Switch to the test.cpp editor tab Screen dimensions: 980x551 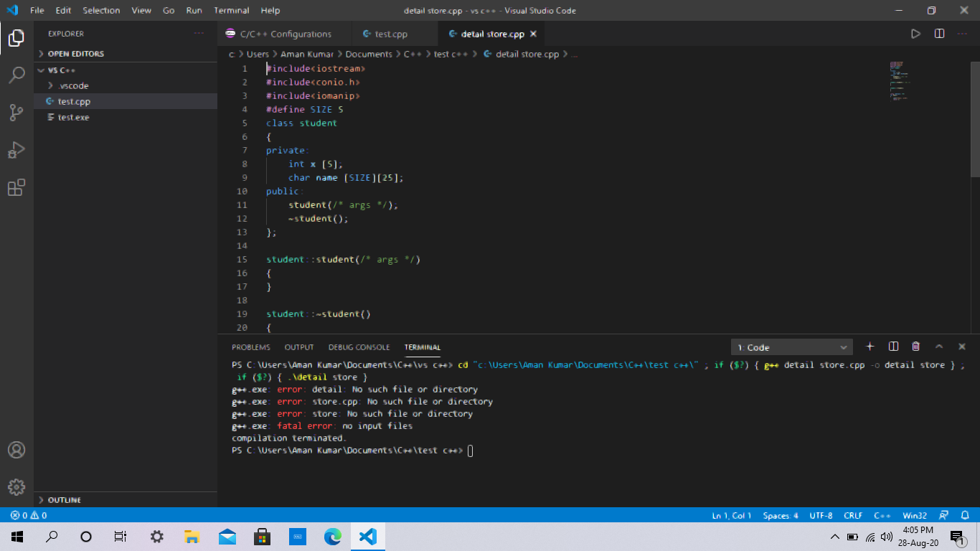pyautogui.click(x=393, y=33)
